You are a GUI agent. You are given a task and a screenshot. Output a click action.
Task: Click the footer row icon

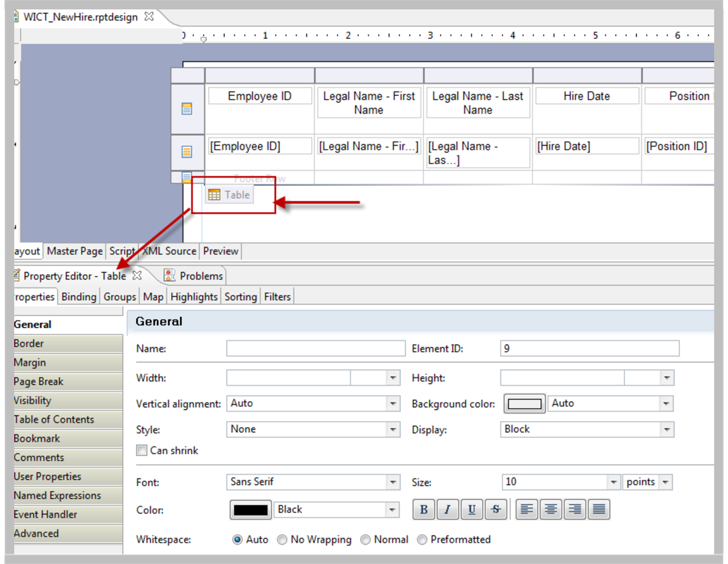click(x=187, y=177)
